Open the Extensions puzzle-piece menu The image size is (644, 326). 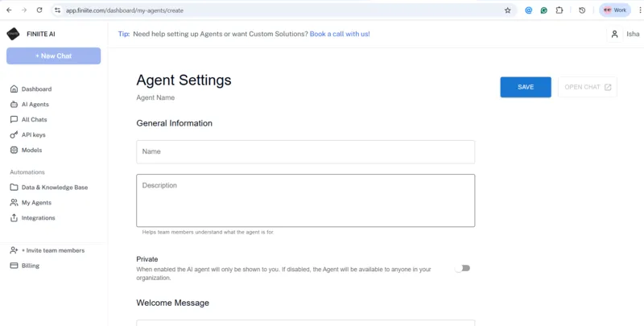[x=559, y=10]
